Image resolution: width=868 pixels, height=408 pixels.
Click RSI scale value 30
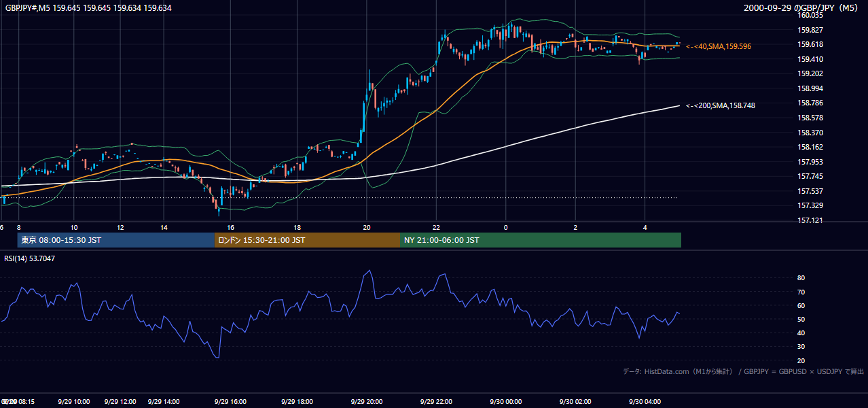pyautogui.click(x=801, y=346)
